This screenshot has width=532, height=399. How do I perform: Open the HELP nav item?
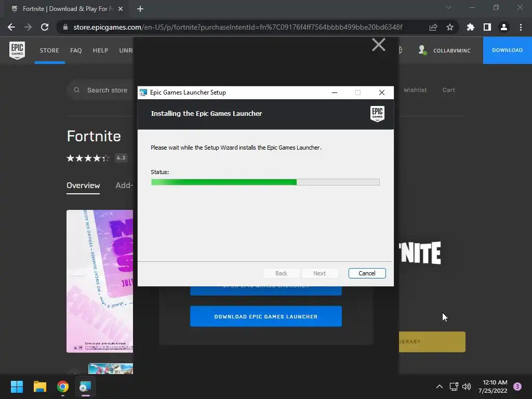(100, 50)
